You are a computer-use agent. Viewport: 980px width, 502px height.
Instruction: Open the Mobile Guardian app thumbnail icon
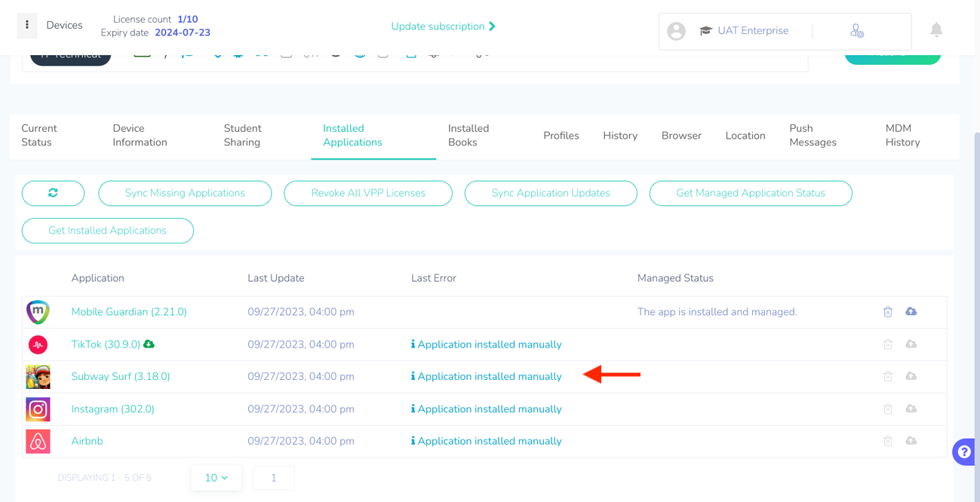point(38,311)
